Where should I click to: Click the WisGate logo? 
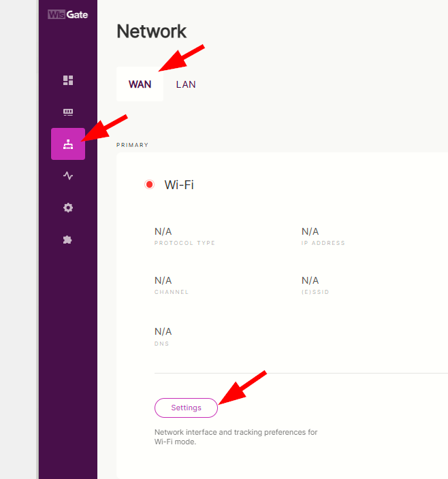[x=68, y=14]
